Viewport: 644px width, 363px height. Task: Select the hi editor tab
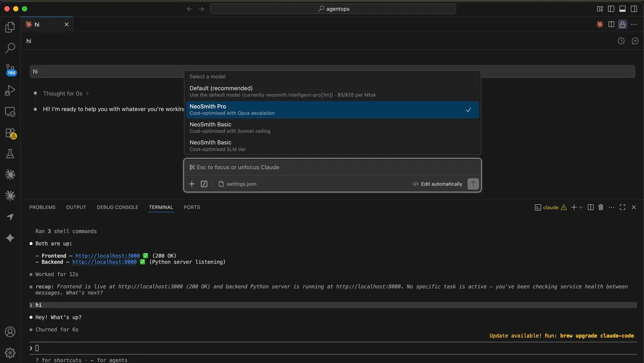pos(47,24)
